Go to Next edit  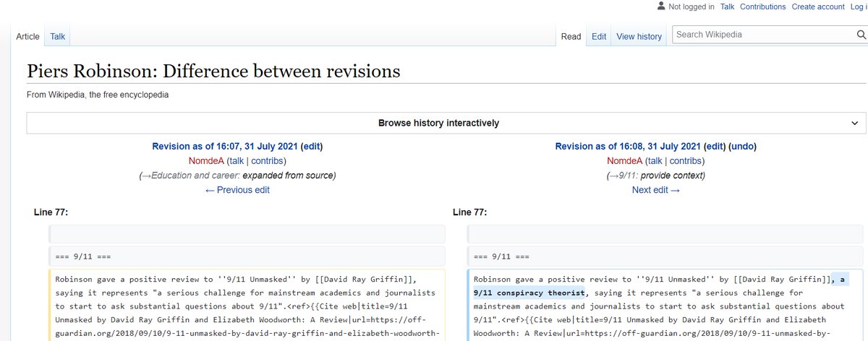point(656,189)
